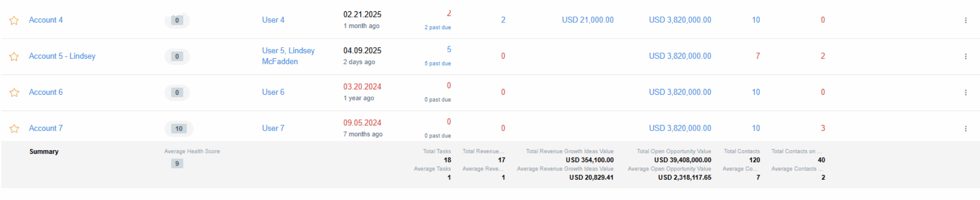
Task: Click health score badge 10 for Account 7
Action: (179, 128)
